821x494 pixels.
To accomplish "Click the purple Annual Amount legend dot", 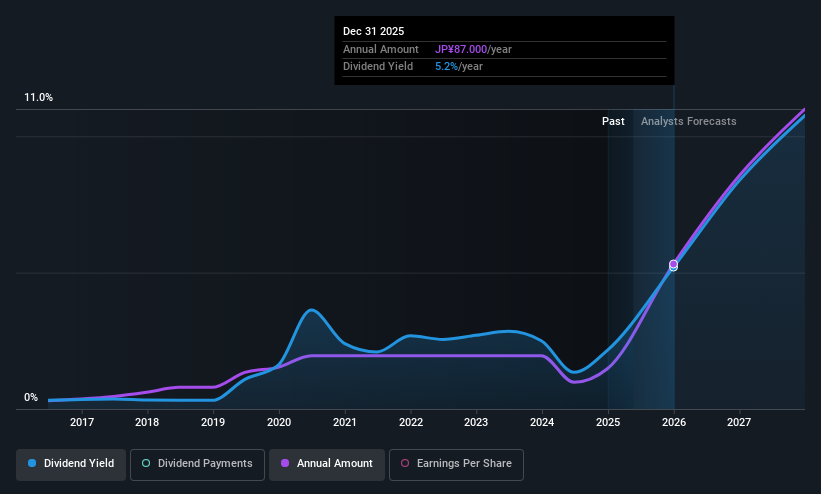I will tap(285, 463).
